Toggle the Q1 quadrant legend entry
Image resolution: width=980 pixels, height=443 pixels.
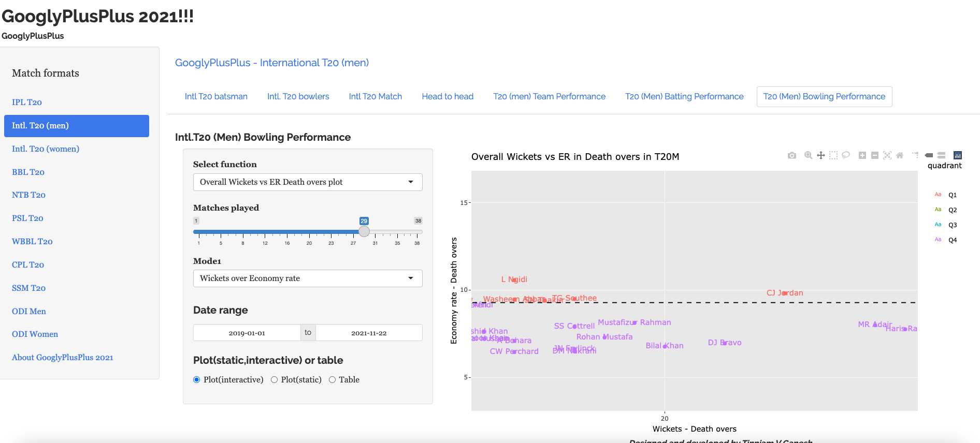952,195
